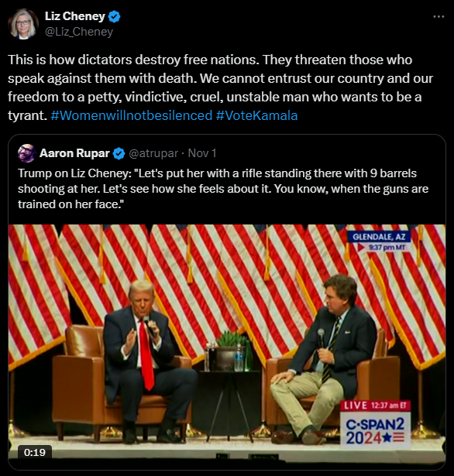Image resolution: width=454 pixels, height=476 pixels.
Task: Click the 0:19 video duration badge
Action: (35, 452)
